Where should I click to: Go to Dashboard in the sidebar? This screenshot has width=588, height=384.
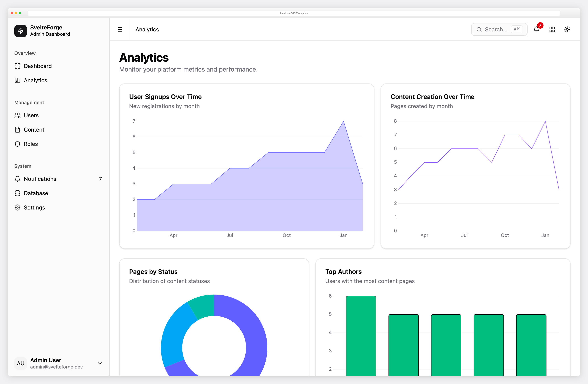tap(59, 66)
